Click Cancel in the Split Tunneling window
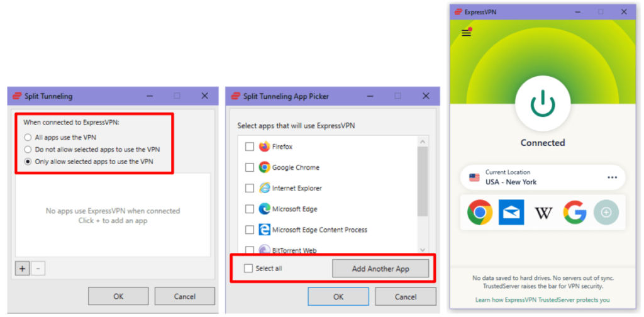The height and width of the screenshot is (317, 644). point(184,296)
